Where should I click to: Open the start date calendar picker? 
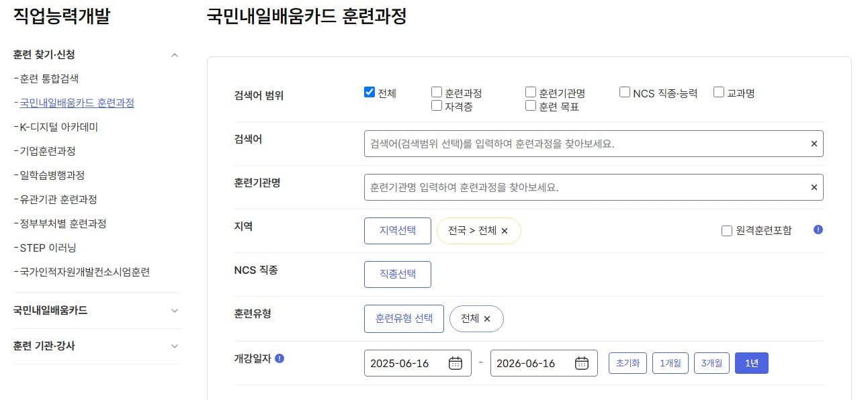pyautogui.click(x=455, y=362)
